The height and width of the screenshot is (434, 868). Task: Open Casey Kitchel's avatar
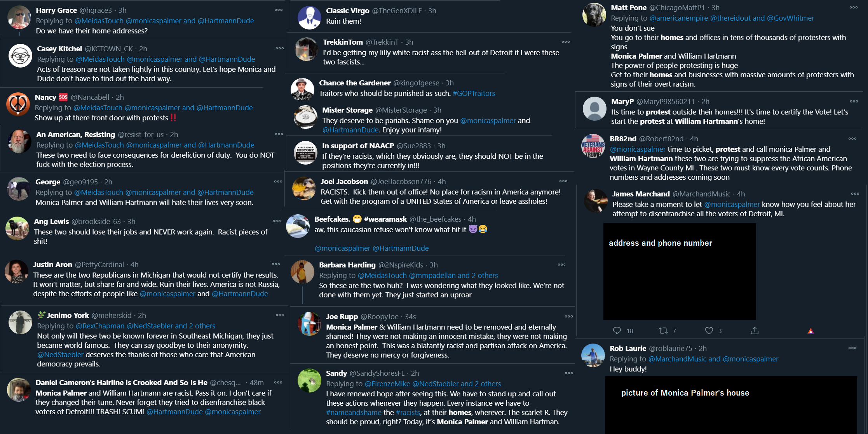20,56
